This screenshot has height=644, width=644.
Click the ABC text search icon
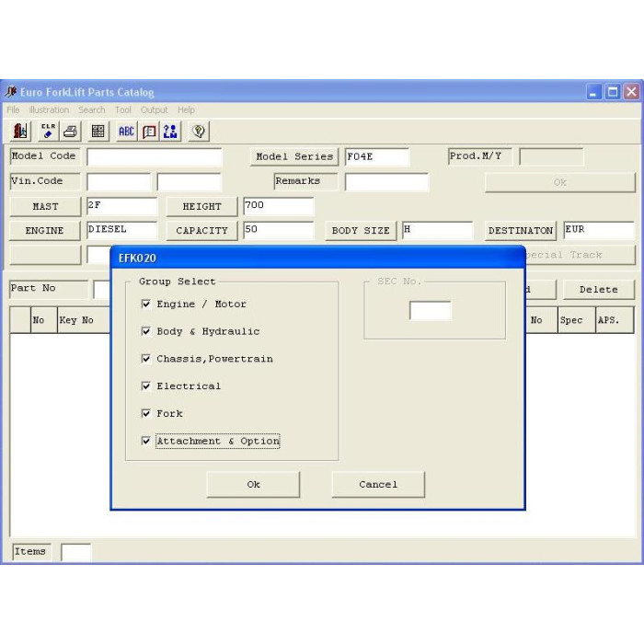point(127,132)
